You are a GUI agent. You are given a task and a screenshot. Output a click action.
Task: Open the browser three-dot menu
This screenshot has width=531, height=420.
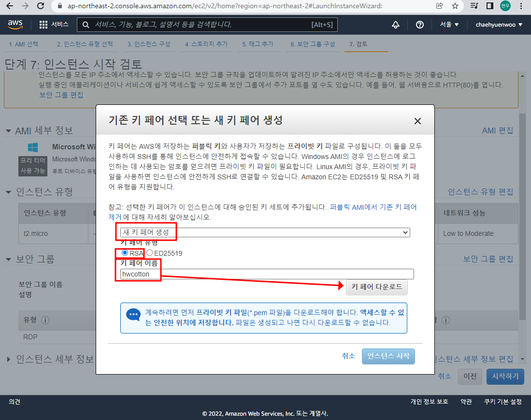[521, 6]
